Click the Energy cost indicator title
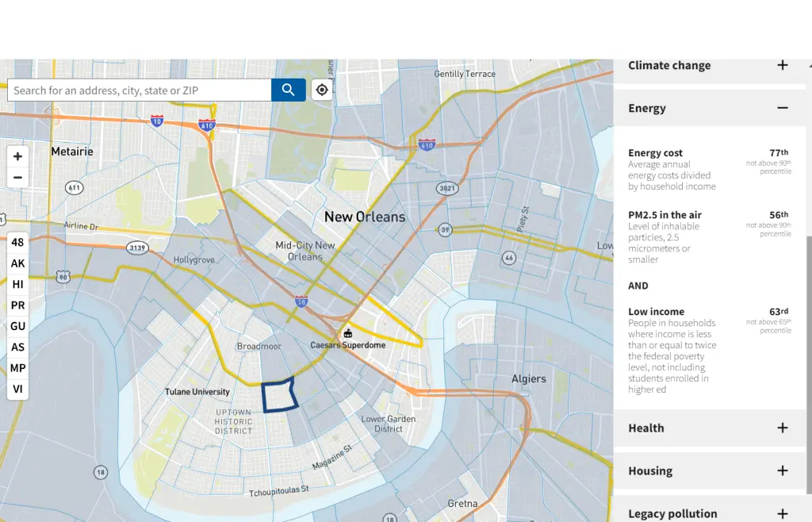The image size is (812, 522). point(655,153)
